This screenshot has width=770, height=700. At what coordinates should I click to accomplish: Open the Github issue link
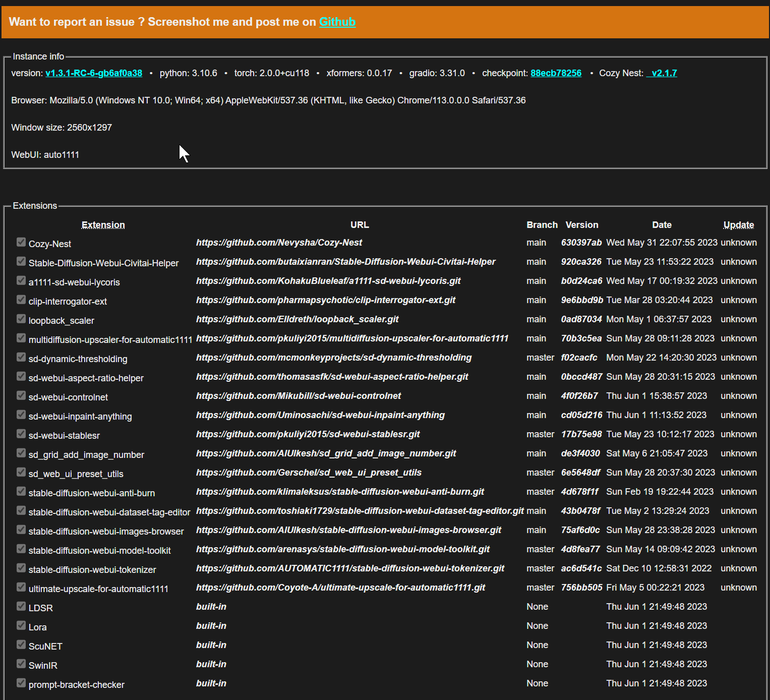point(337,22)
